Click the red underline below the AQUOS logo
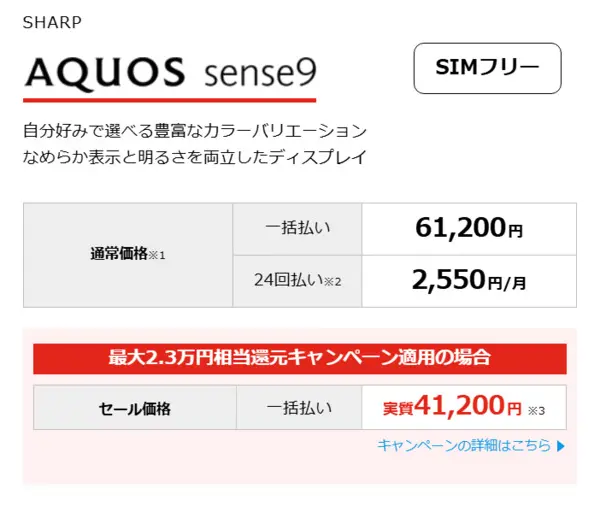This screenshot has width=600, height=506. click(169, 100)
